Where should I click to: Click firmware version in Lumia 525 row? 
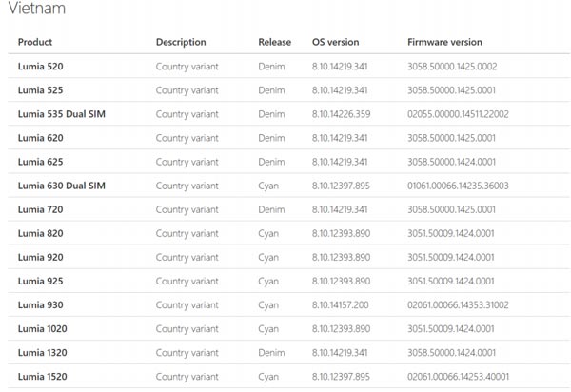click(x=451, y=89)
